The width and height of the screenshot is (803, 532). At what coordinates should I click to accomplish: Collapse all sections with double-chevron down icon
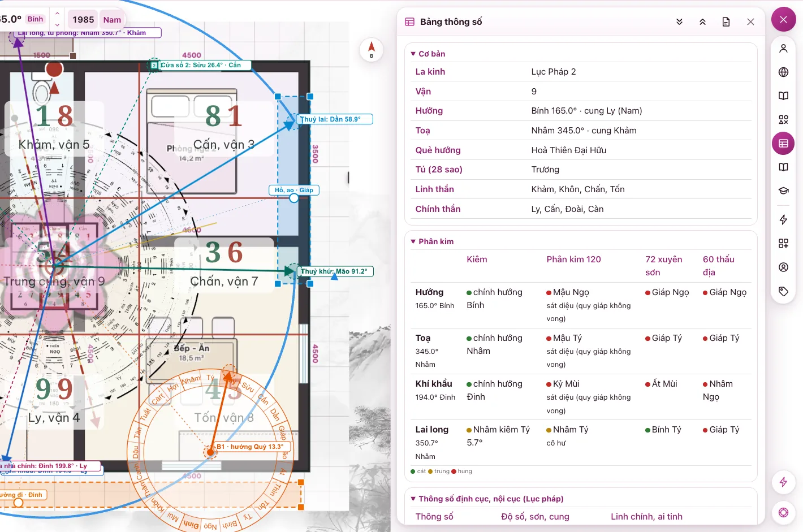click(x=679, y=22)
